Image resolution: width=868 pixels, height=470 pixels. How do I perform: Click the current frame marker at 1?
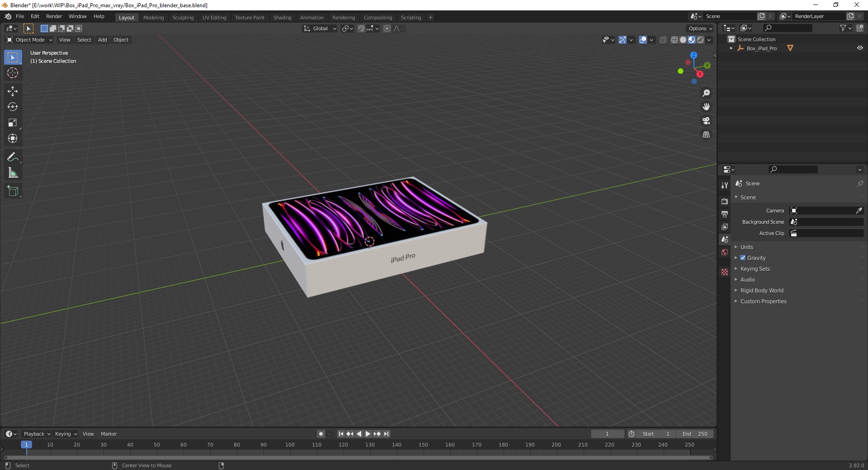[x=26, y=445]
